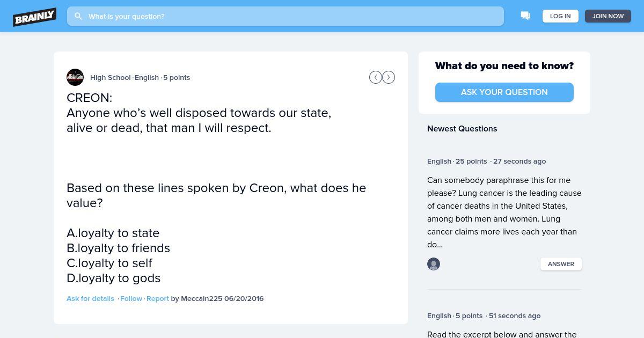Click the Report link
Viewport: 644px width, 338px height.
coord(158,298)
